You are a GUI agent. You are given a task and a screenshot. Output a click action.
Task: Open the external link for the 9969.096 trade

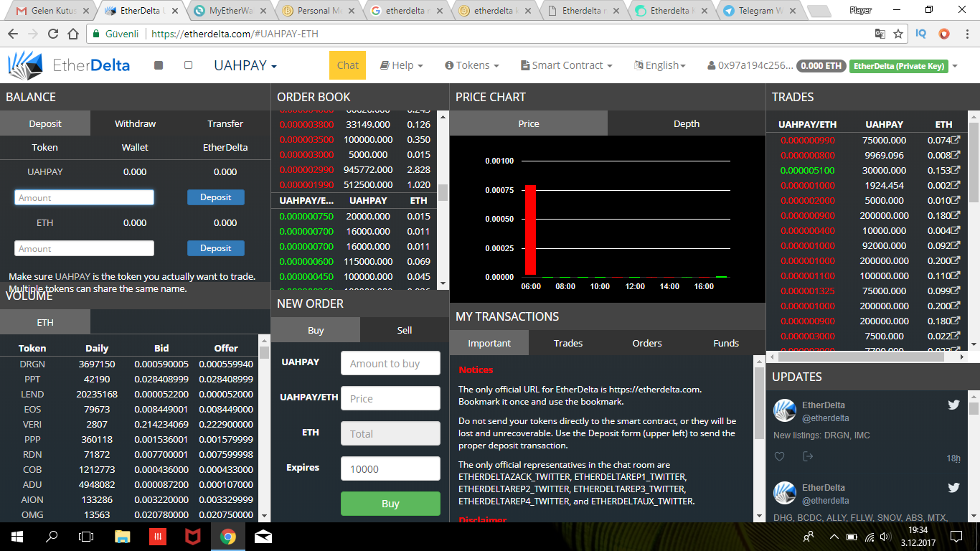click(956, 155)
